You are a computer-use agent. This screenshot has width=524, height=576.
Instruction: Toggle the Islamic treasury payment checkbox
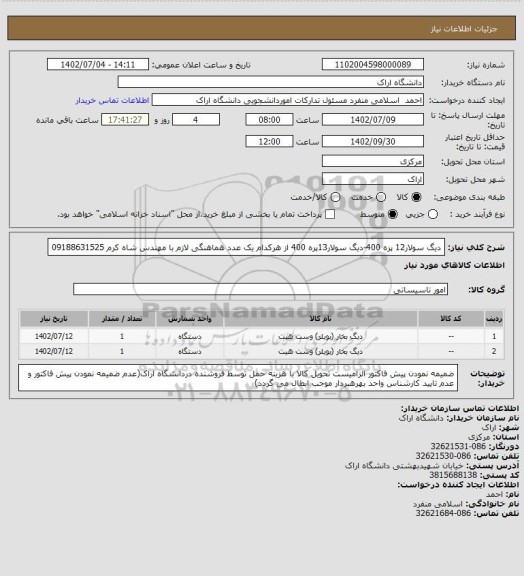[x=330, y=214]
